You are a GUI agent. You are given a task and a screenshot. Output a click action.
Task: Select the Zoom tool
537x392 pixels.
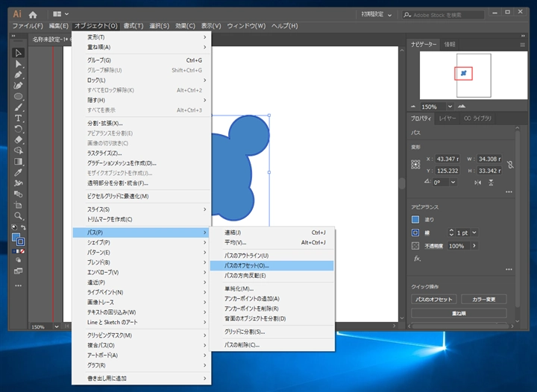point(18,216)
